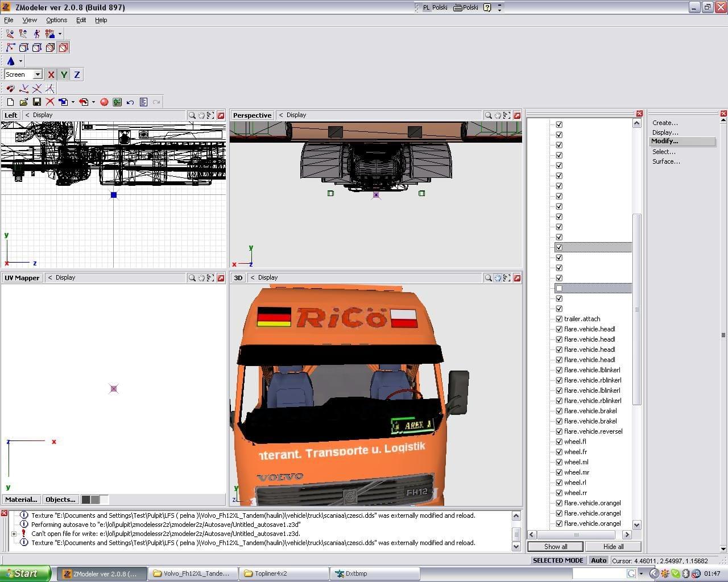Viewport: 728px width, 582px height.
Task: Activate the red highlighted cube mode icon
Action: tap(64, 48)
